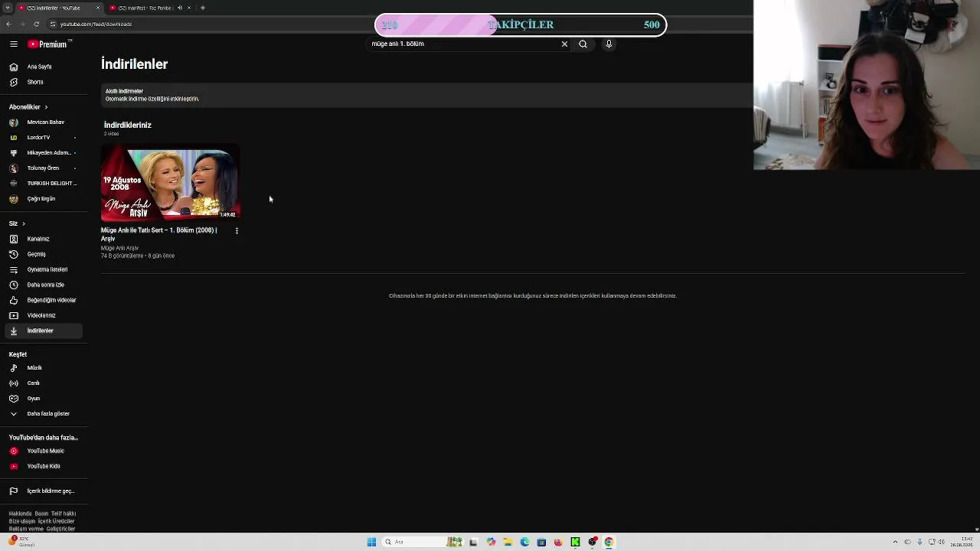
Task: Clear the search box with the X
Action: [565, 44]
